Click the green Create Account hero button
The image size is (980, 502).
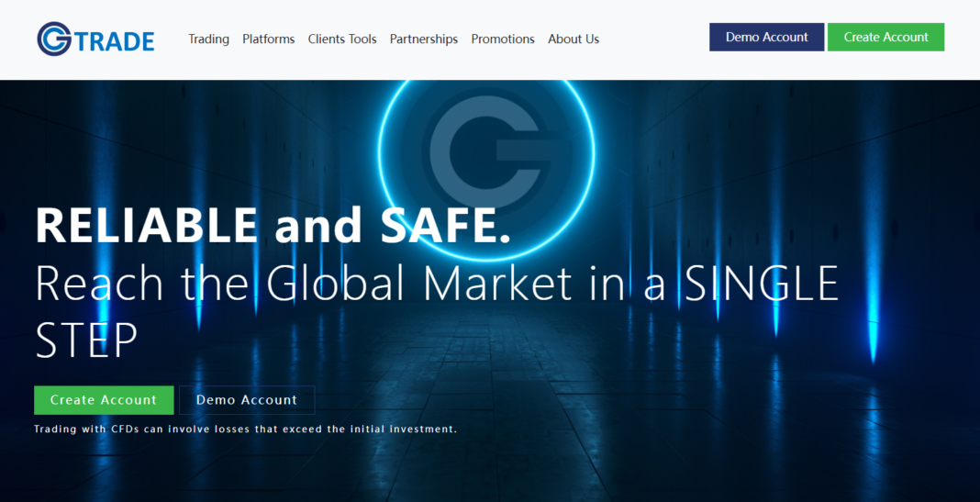point(104,400)
